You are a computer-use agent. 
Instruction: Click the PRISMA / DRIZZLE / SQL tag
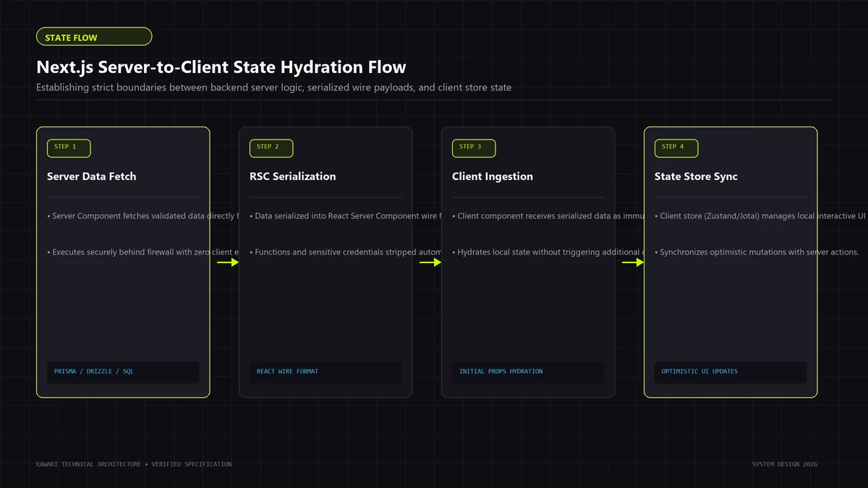click(x=123, y=372)
